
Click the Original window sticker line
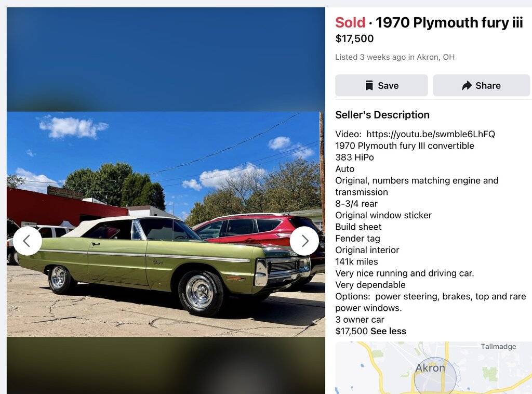pyautogui.click(x=383, y=215)
